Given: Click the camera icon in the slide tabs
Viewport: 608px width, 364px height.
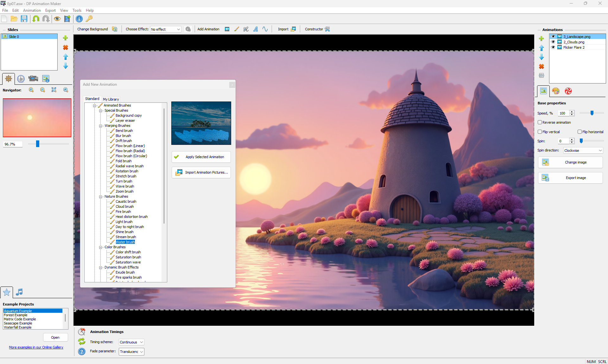Looking at the screenshot, I should pyautogui.click(x=33, y=79).
